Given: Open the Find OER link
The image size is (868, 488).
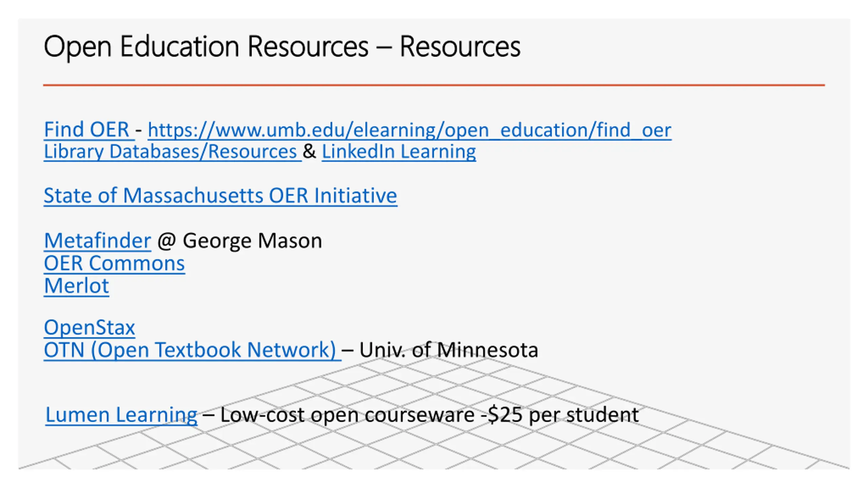Looking at the screenshot, I should 87,129.
